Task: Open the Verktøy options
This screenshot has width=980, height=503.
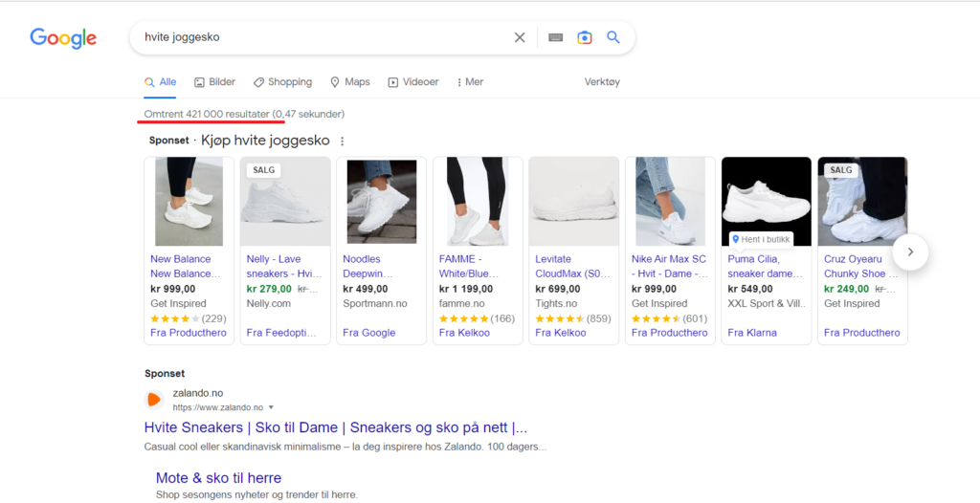Action: [602, 82]
